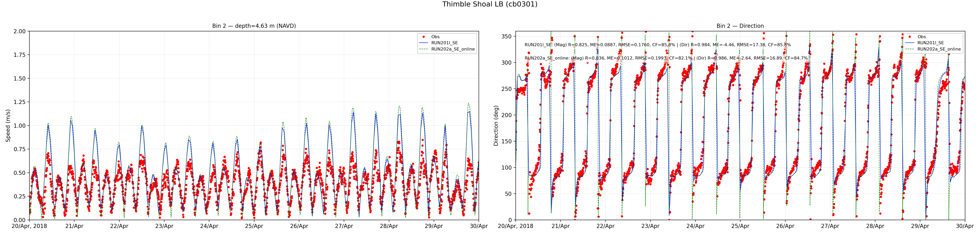Click speed axis tick "1.75"

click(19, 55)
